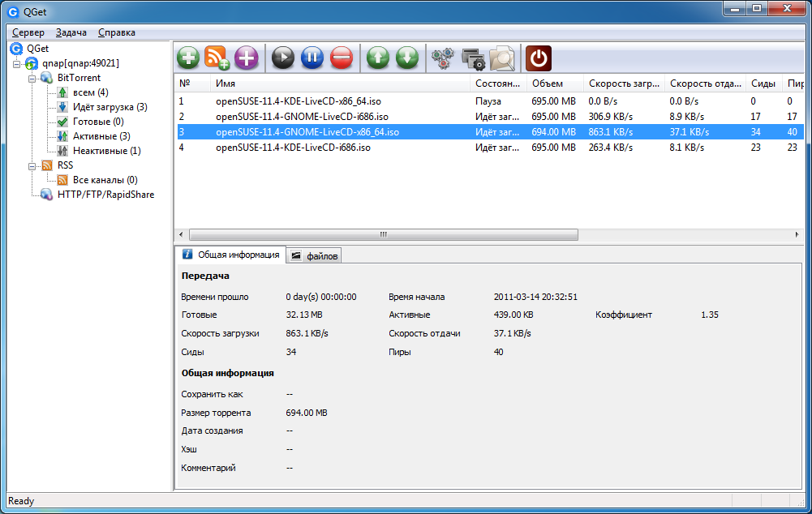Select the Активные (3) filter
The image size is (812, 514).
(x=101, y=136)
